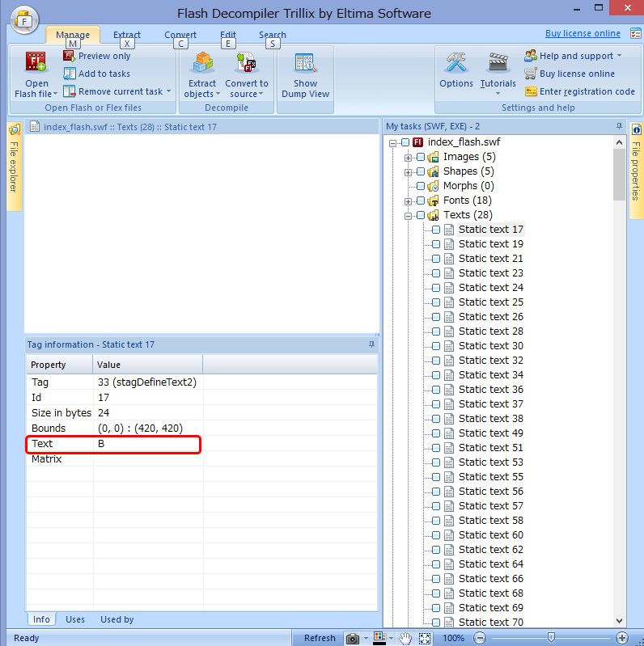Viewport: 644px width, 646px height.
Task: Pin the Tag information panel
Action: coord(371,344)
